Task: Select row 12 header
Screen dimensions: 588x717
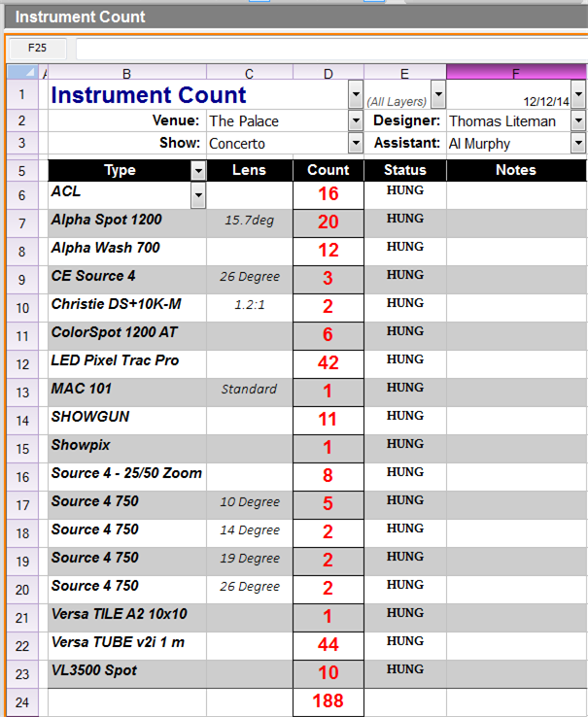Action: click(22, 363)
